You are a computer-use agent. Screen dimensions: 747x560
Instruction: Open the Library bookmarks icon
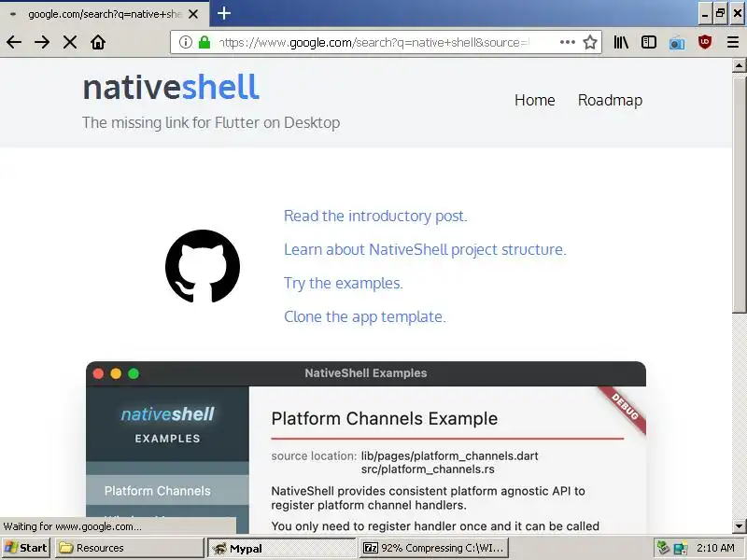pyautogui.click(x=621, y=42)
